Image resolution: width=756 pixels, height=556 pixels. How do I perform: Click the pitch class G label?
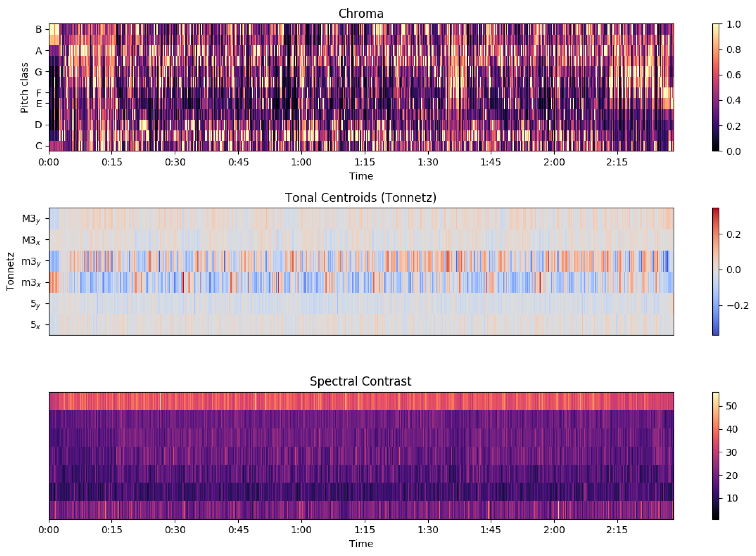[39, 72]
